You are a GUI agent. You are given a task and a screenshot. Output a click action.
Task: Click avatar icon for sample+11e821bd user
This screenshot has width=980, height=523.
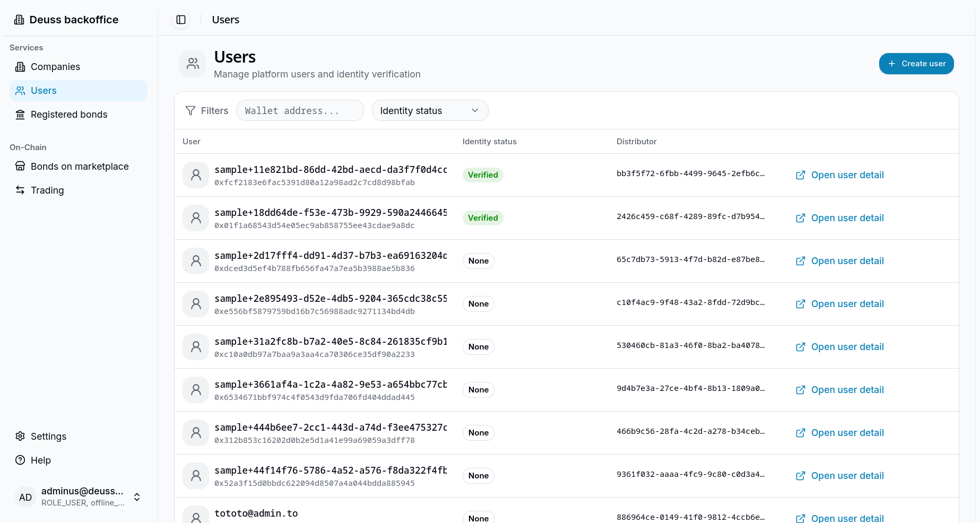[196, 175]
